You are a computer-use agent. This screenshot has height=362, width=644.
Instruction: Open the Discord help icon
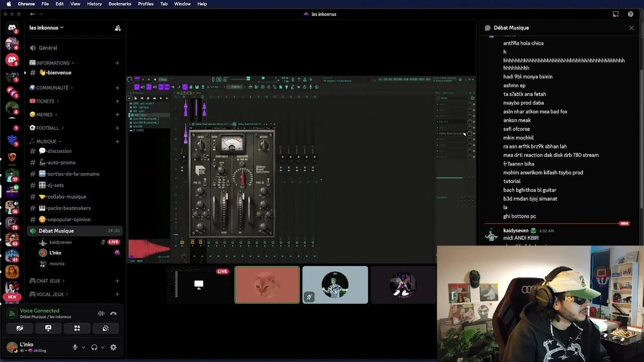(630, 14)
